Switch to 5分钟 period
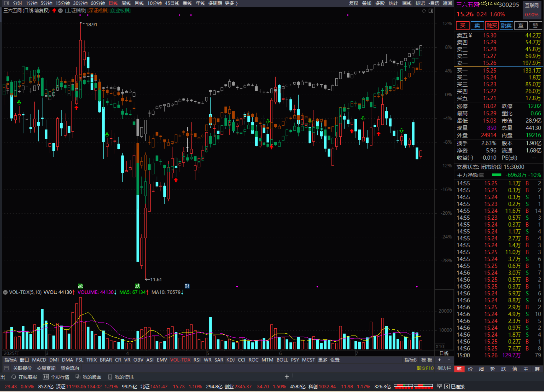544x392 pixels. (x=46, y=3)
